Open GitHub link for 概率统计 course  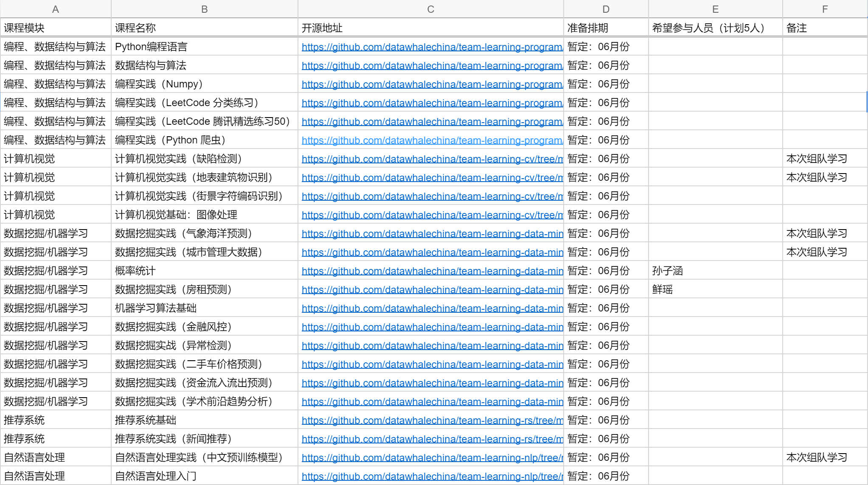tap(432, 271)
